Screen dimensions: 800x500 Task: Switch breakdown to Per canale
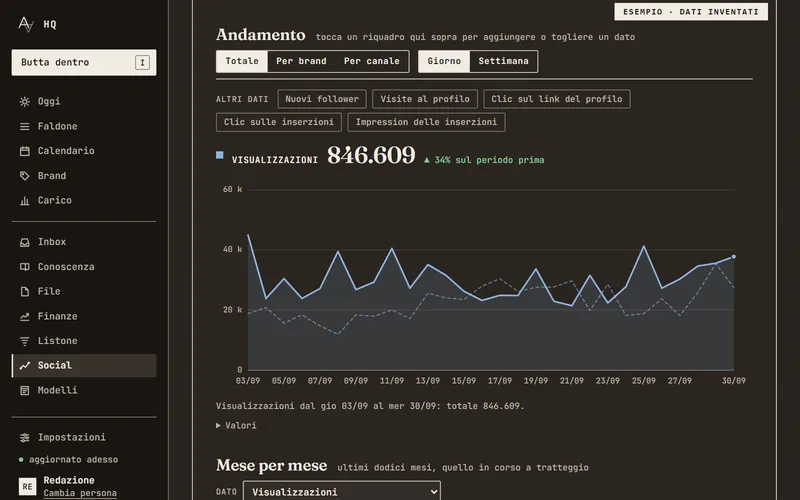point(371,61)
